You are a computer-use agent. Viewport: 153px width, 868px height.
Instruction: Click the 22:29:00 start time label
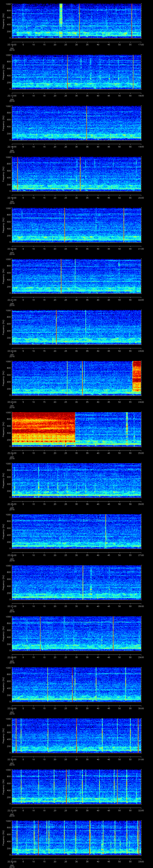(12, 708)
